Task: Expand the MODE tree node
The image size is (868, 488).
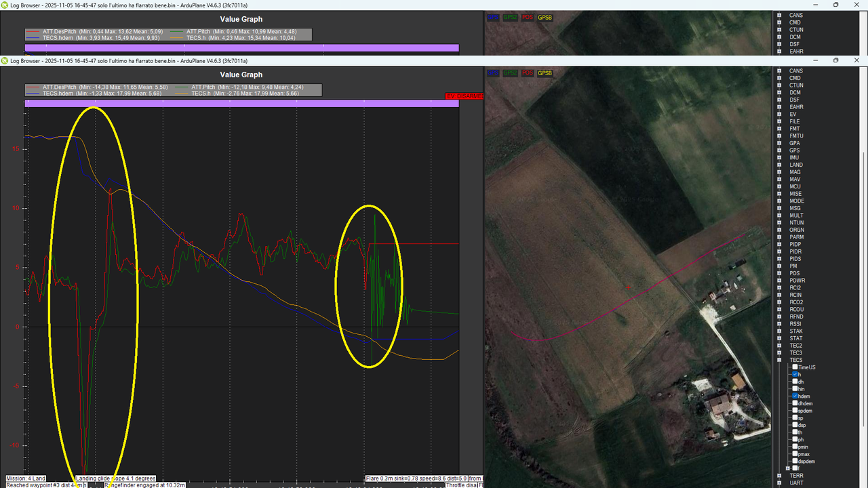Action: point(780,201)
